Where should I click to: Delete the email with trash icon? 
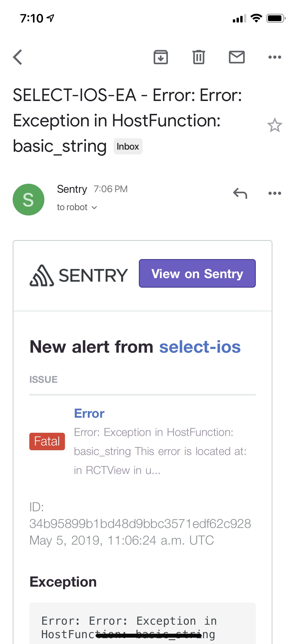point(199,57)
